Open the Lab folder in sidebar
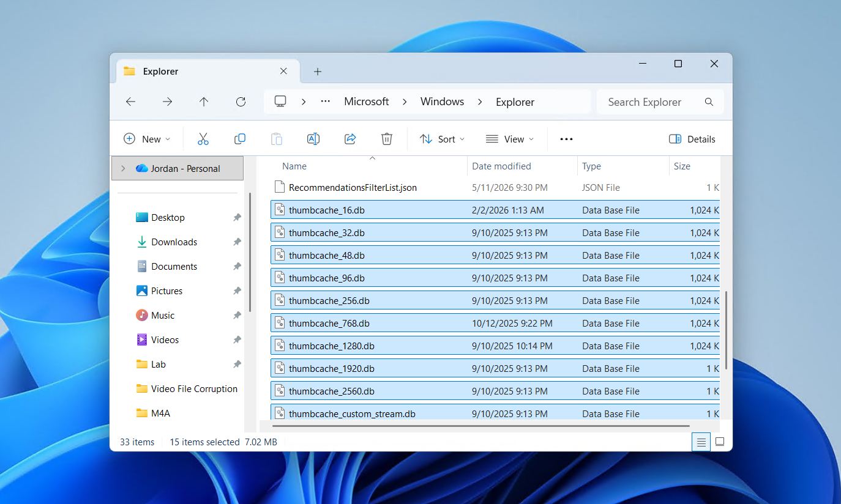The width and height of the screenshot is (841, 504). pyautogui.click(x=158, y=364)
